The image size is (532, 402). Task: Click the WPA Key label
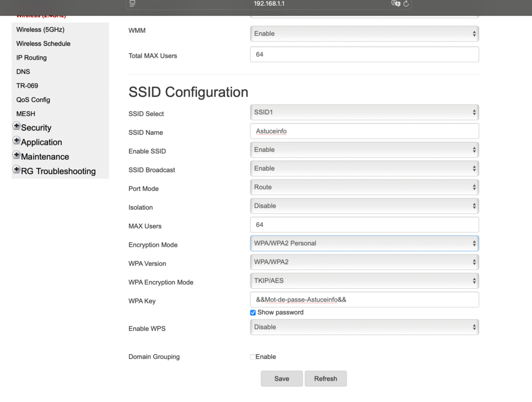(x=142, y=301)
